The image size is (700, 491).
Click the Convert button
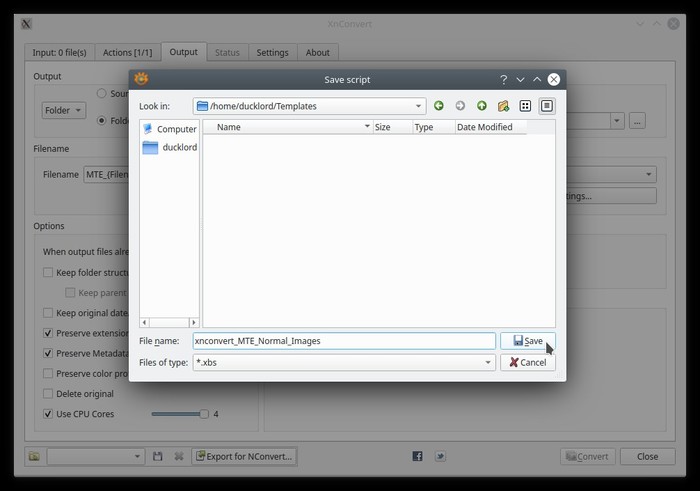588,456
